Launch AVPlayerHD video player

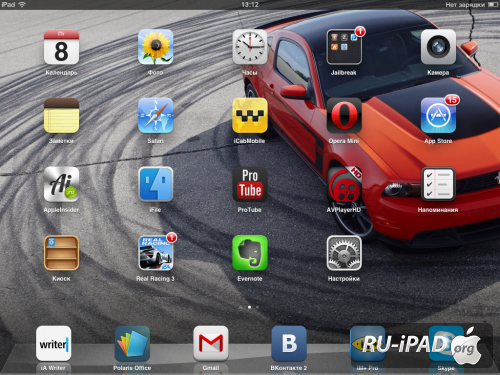click(344, 184)
